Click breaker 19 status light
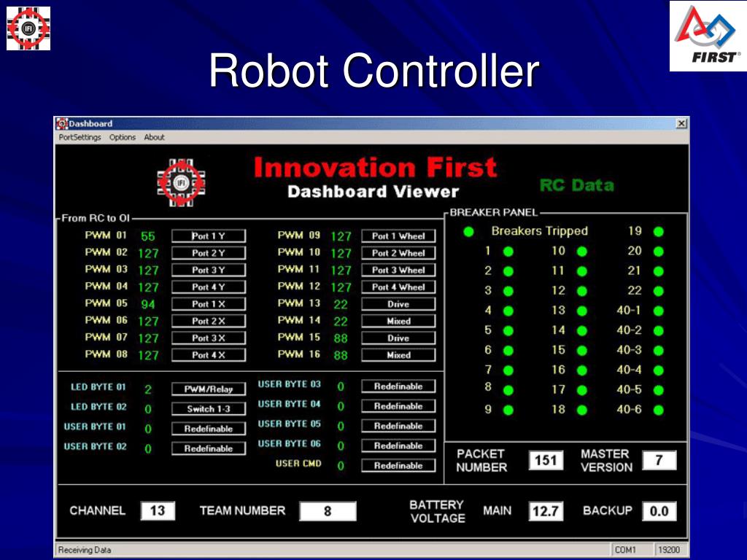Viewport: 747px width, 560px height. tap(659, 232)
